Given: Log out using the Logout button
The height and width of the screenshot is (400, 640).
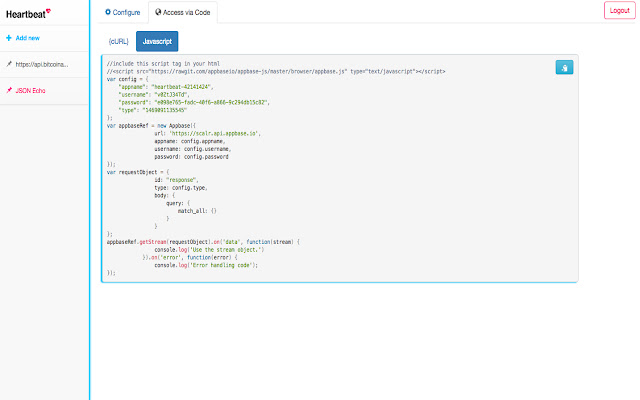Looking at the screenshot, I should [620, 11].
